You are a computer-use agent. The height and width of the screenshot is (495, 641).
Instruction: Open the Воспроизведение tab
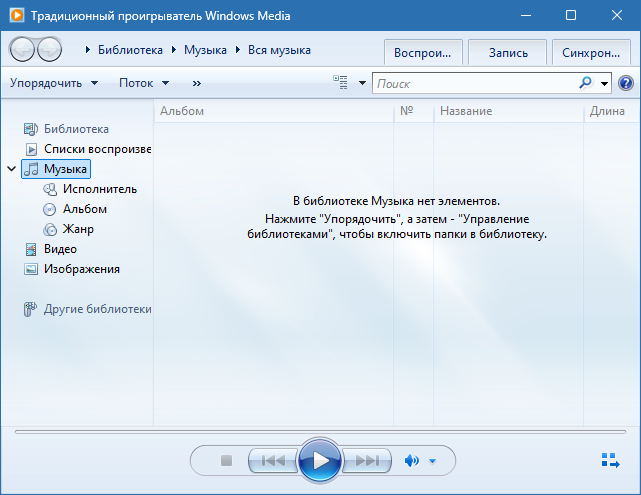pyautogui.click(x=423, y=53)
